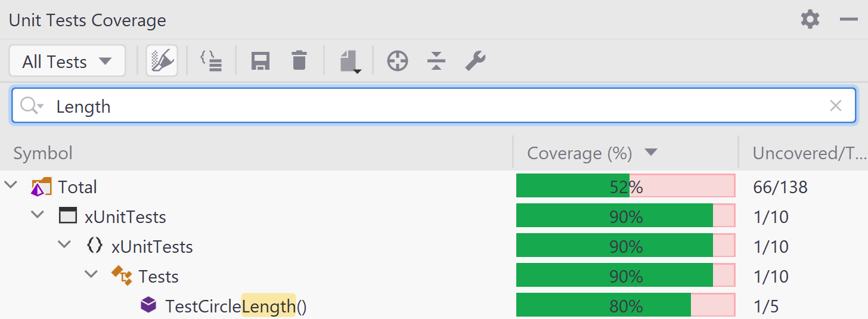The height and width of the screenshot is (319, 868).
Task: Hide the Unit Tests Coverage panel
Action: tap(848, 20)
